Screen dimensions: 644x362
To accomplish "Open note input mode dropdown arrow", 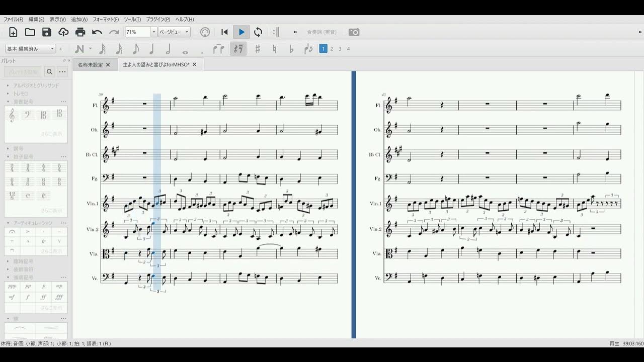I will 91,49.
